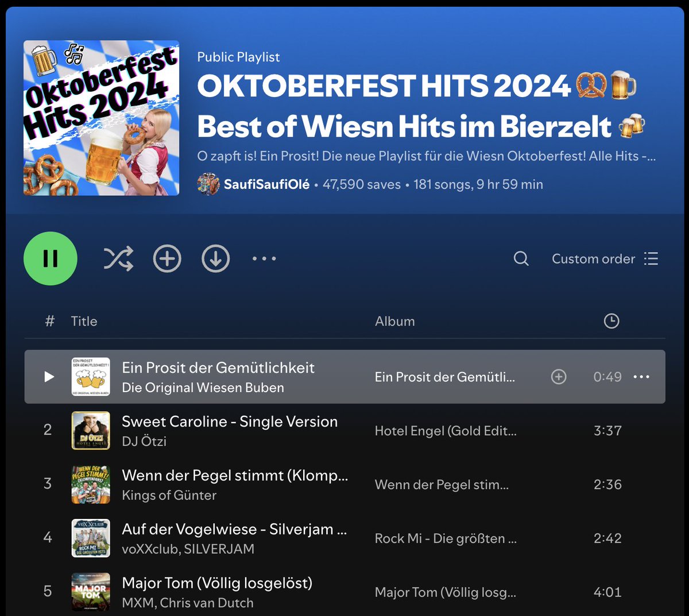
Task: Click track number 4
Action: click(48, 537)
